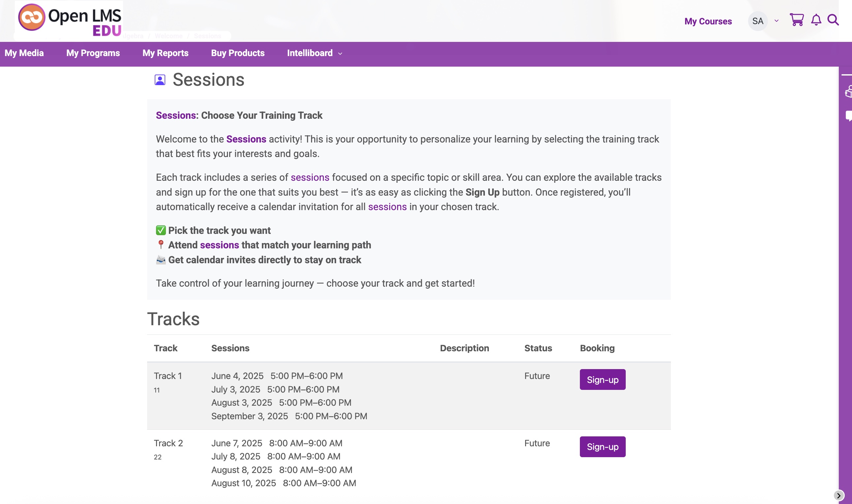Expand the Intelliboard dropdown arrow
Image resolution: width=852 pixels, height=504 pixels.
pos(340,54)
